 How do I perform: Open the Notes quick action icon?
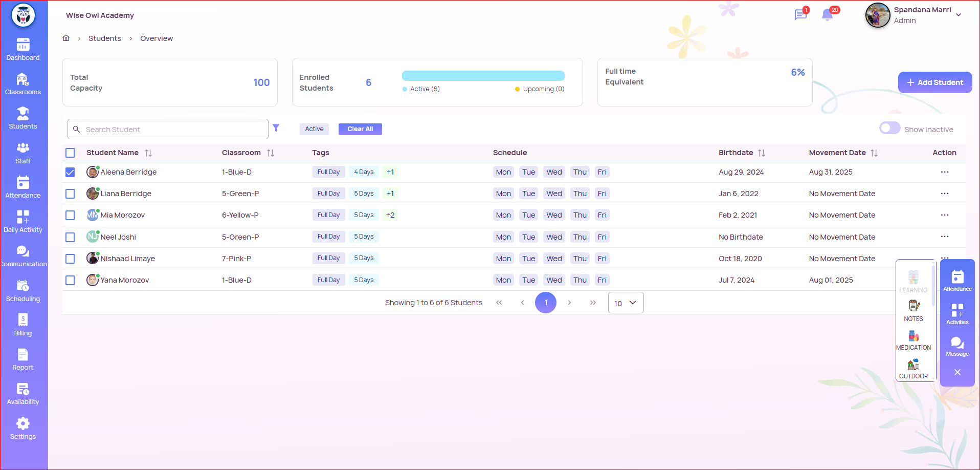(914, 307)
